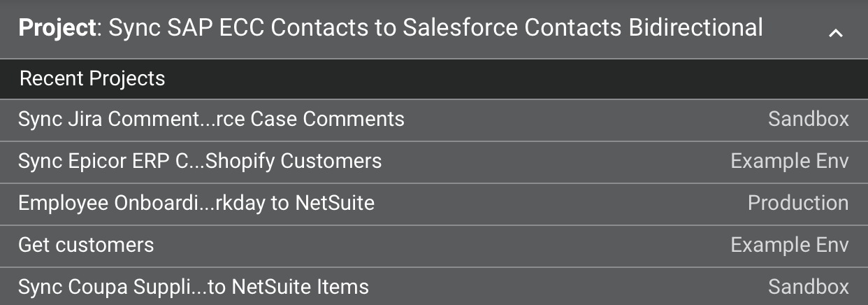Click Example Env beside the Epicor ERP project

789,161
